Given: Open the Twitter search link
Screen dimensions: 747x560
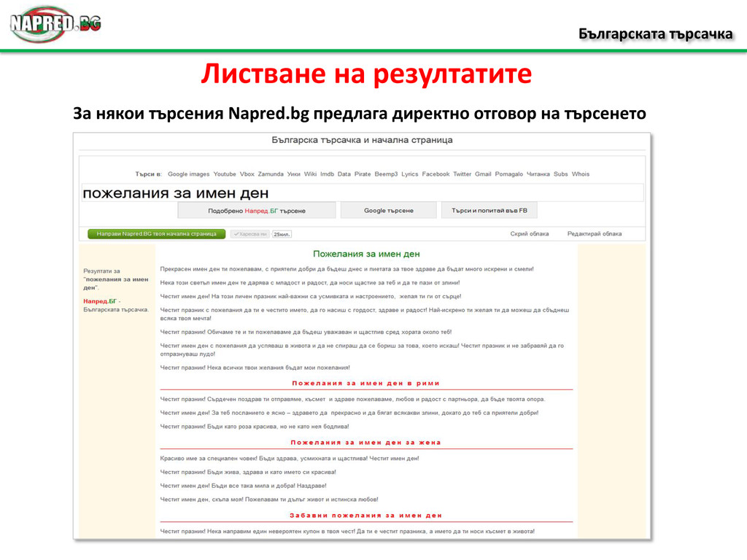Looking at the screenshot, I should [x=462, y=174].
